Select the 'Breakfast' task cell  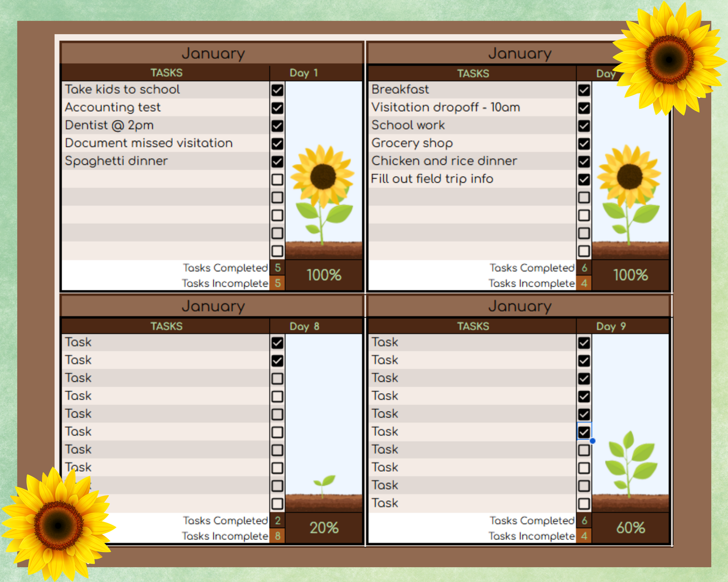[472, 90]
